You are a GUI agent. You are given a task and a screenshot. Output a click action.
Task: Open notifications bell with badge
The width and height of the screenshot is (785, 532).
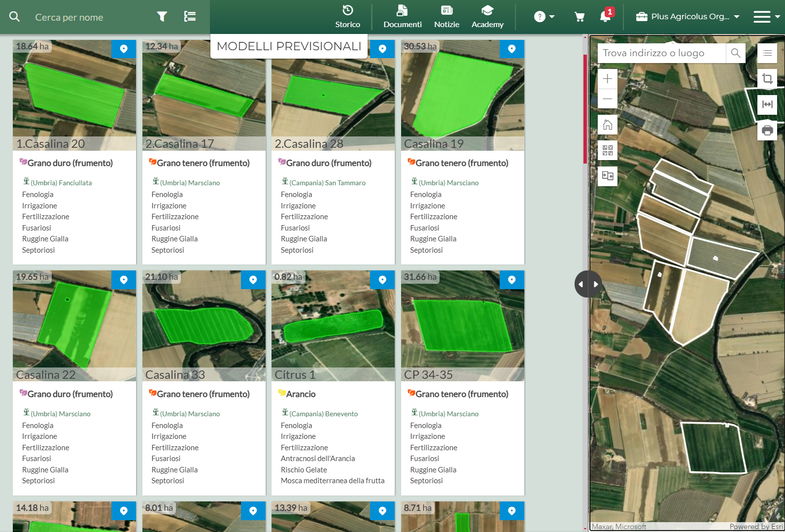tap(606, 16)
